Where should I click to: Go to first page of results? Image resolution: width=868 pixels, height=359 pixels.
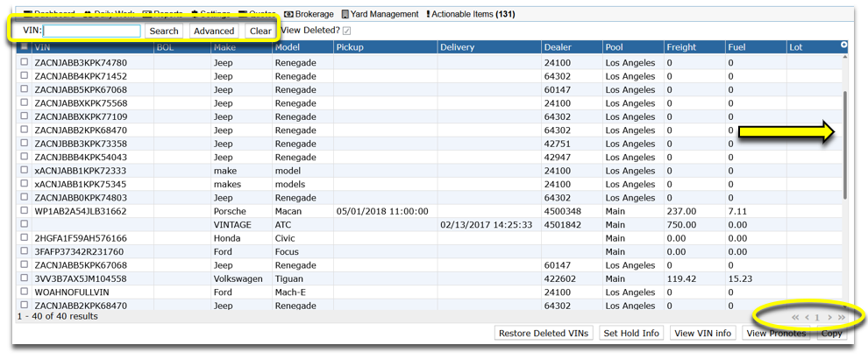(x=795, y=318)
